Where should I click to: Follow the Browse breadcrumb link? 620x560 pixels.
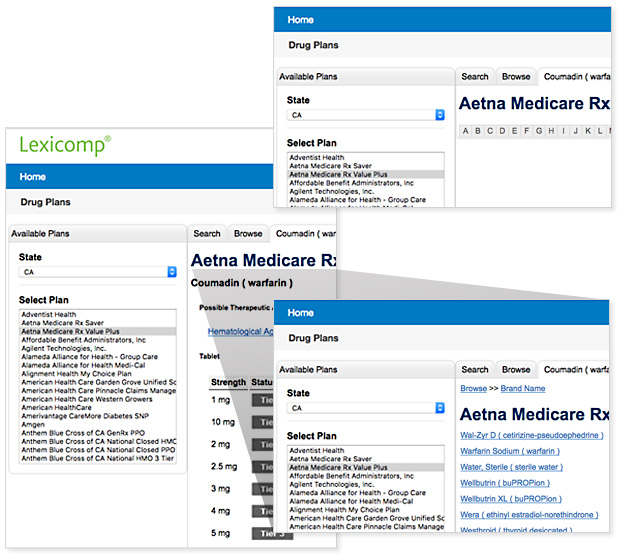[473, 388]
